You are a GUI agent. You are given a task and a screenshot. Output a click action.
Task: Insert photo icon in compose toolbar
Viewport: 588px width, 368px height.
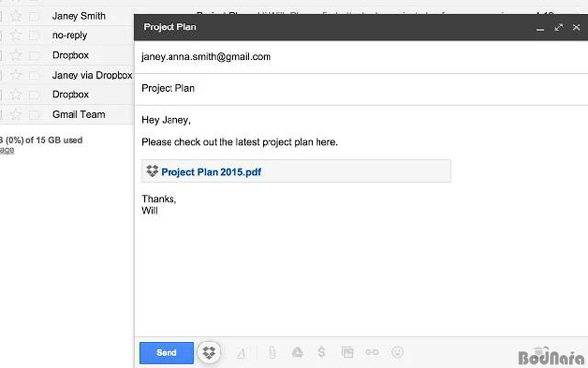(347, 352)
